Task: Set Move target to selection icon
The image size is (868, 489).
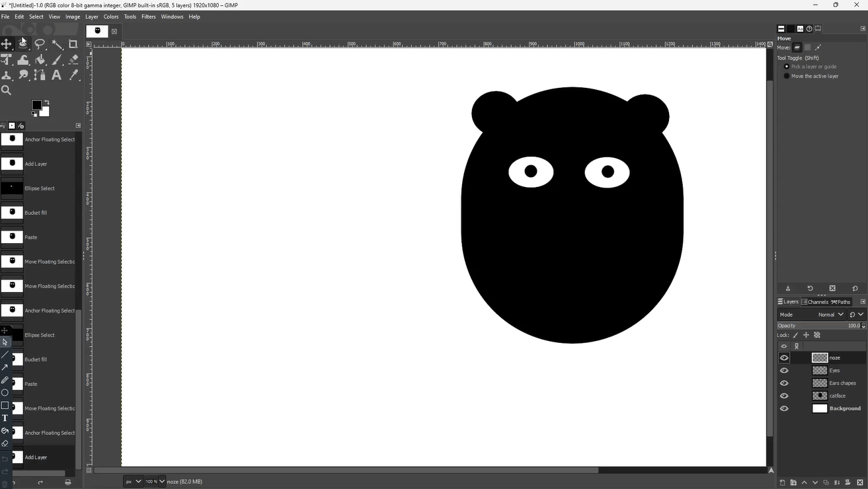Action: pyautogui.click(x=807, y=48)
